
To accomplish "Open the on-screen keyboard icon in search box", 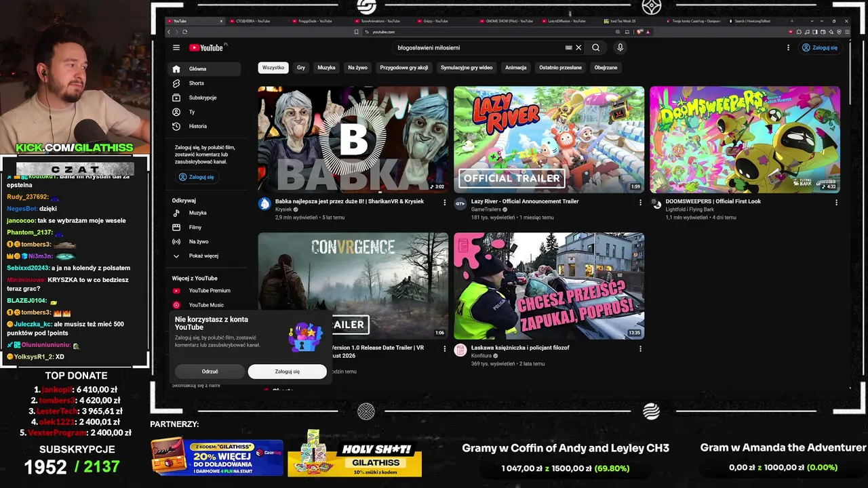I will click(568, 47).
